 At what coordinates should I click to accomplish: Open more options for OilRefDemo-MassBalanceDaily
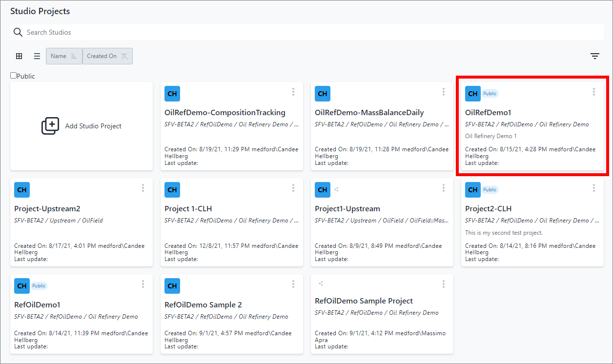pos(443,92)
